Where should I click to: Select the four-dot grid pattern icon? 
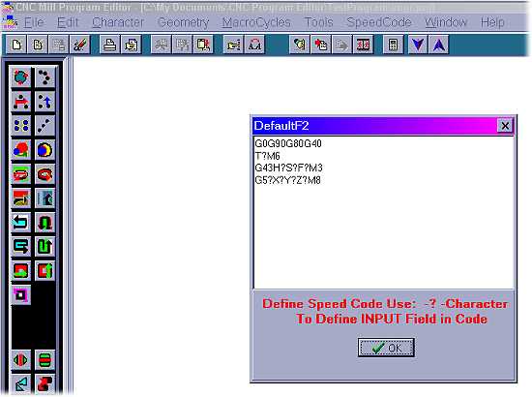[x=21, y=125]
